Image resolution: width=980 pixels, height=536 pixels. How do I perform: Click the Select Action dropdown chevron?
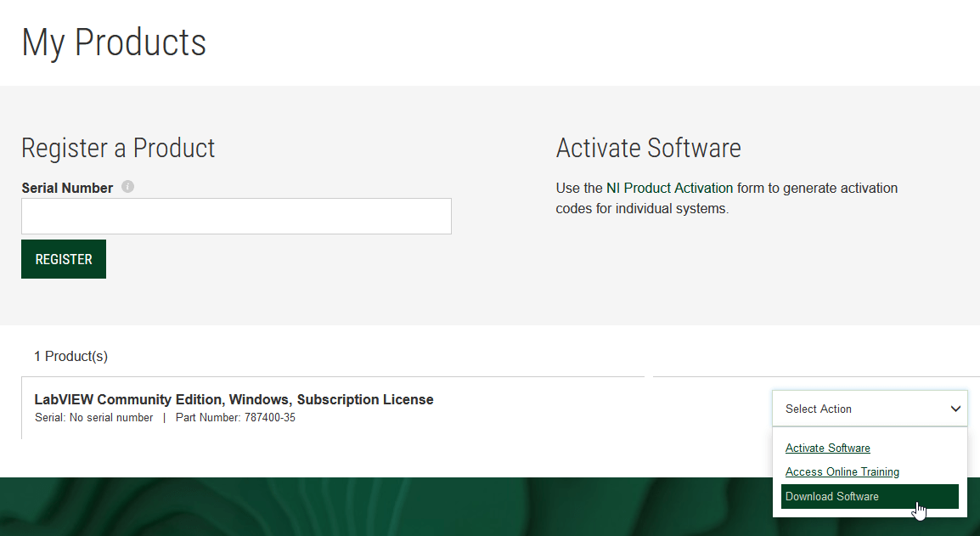[x=956, y=408]
